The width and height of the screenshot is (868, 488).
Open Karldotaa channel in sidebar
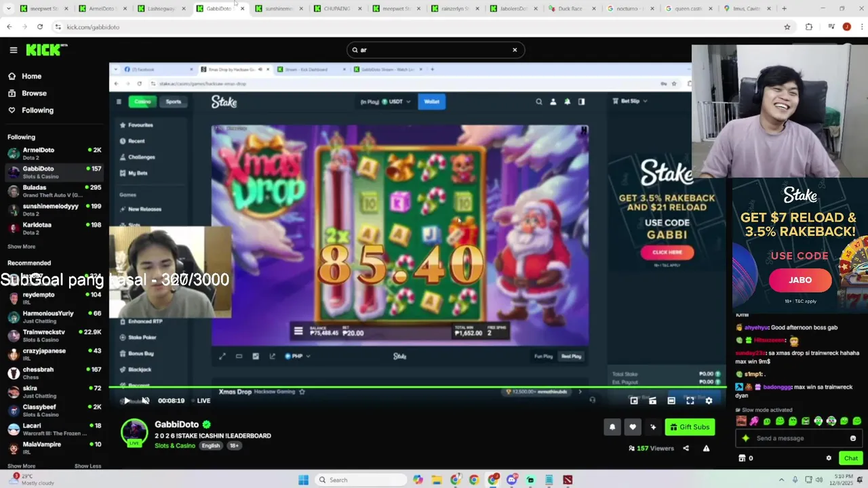[54, 228]
